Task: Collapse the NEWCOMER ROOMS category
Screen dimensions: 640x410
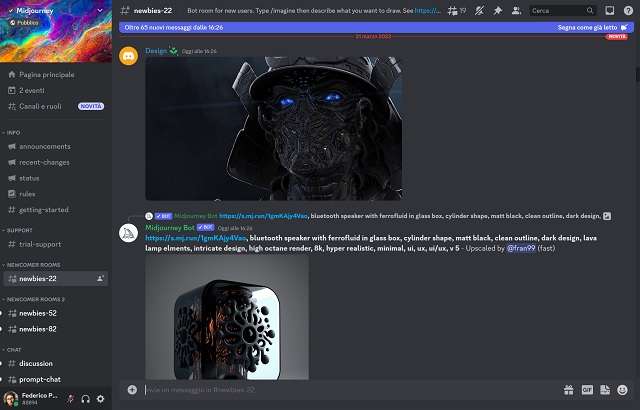Action: click(x=32, y=265)
